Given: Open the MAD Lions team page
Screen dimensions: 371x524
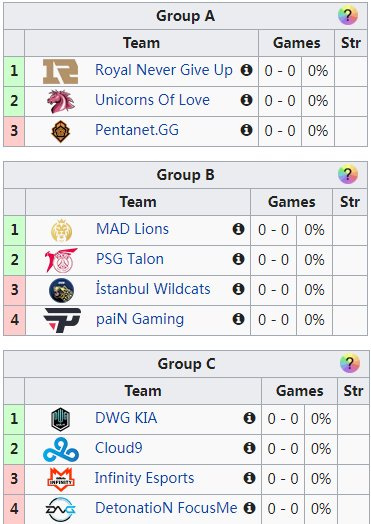Looking at the screenshot, I should [x=132, y=229].
